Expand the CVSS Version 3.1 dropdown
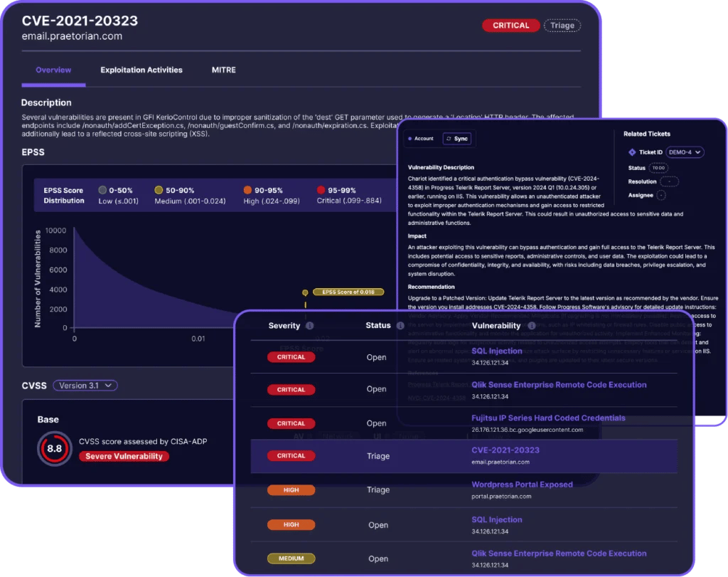The height and width of the screenshot is (577, 728). [x=85, y=386]
